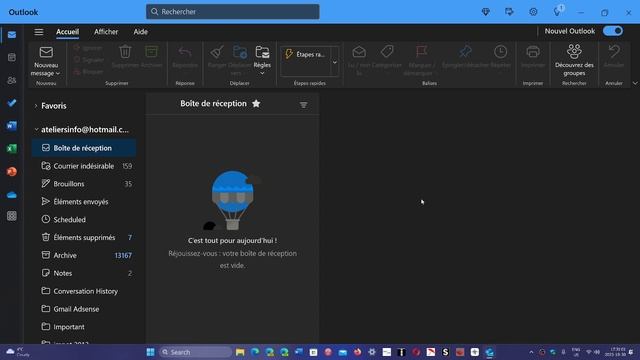Click the Répondre reply arrow
Image resolution: width=640 pixels, height=360 pixels.
(185, 52)
